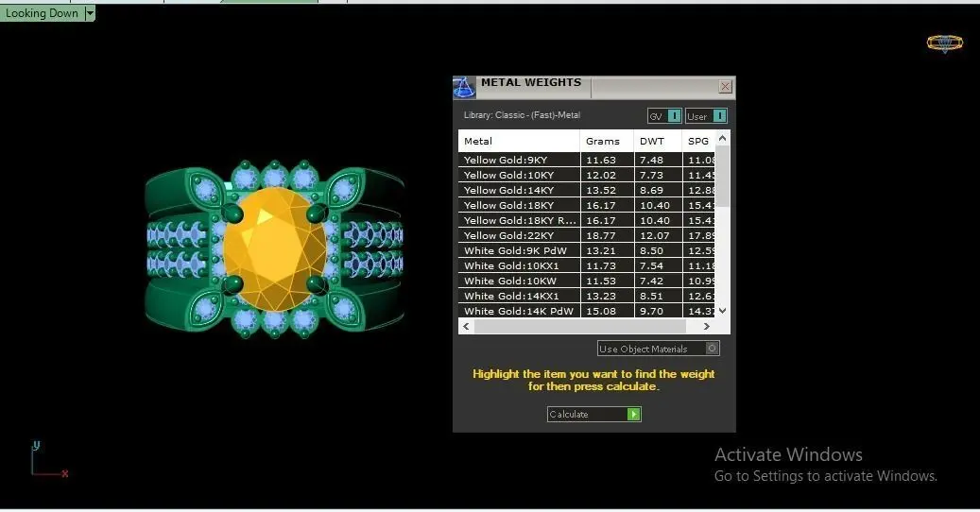Click the horizontal scrollbar thumb in metal list
The width and height of the screenshot is (980, 512).
click(580, 326)
